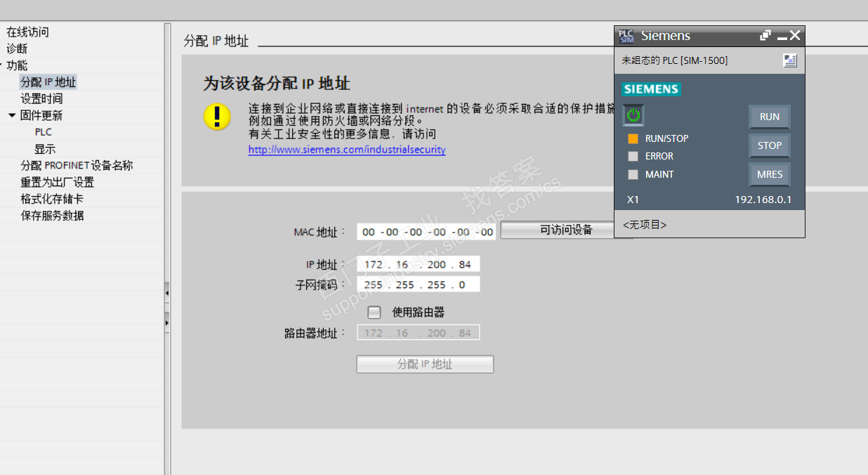Minimize the Siemens PLCSIM window
The height and width of the screenshot is (475, 868).
click(x=782, y=37)
